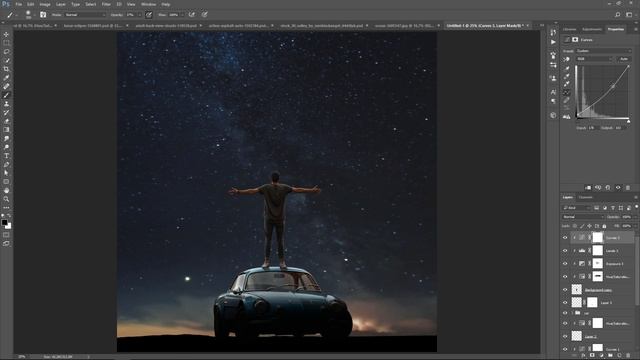This screenshot has width=640, height=360.
Task: Open the File menu
Action: 19,4
